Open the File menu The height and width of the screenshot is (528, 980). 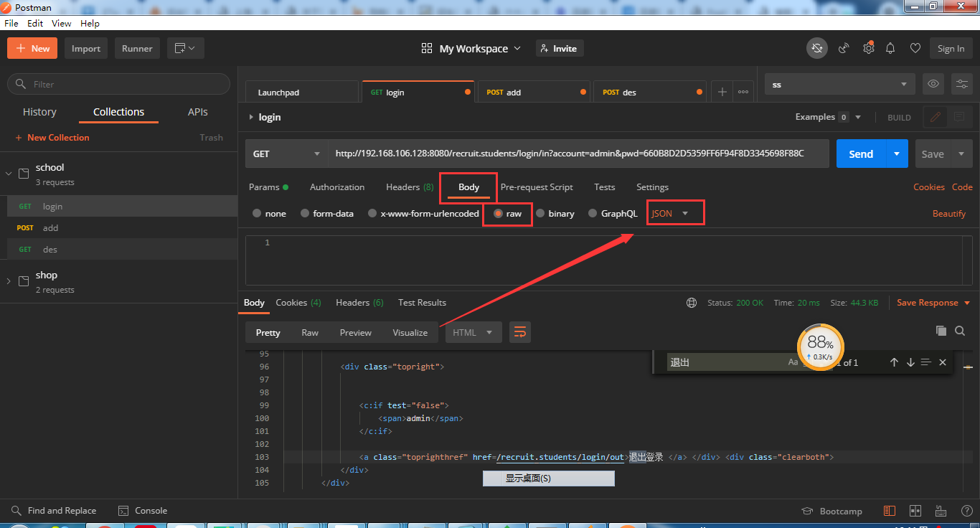[11, 23]
